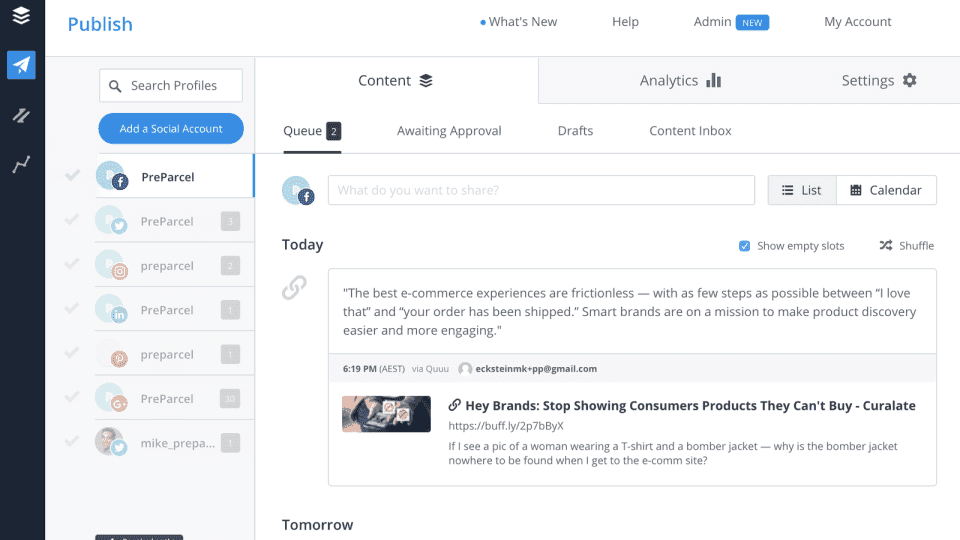Open the Reply icon in left sidebar
This screenshot has width=960, height=540.
(21, 115)
